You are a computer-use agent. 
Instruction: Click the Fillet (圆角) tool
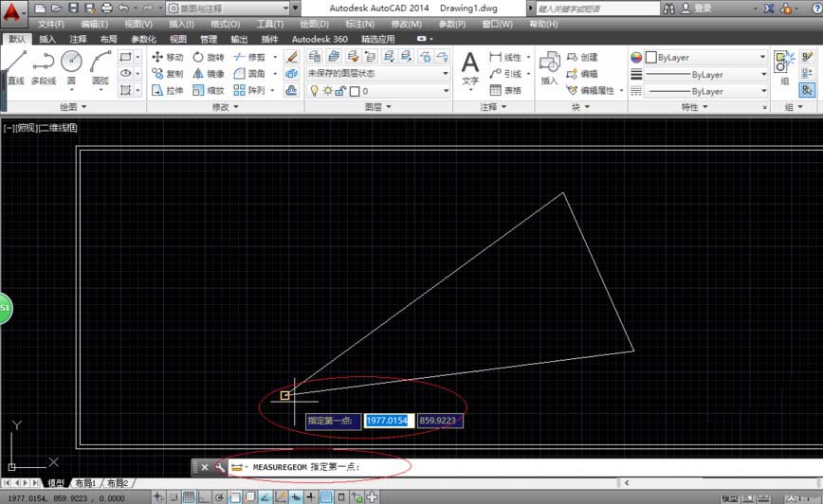click(x=250, y=74)
